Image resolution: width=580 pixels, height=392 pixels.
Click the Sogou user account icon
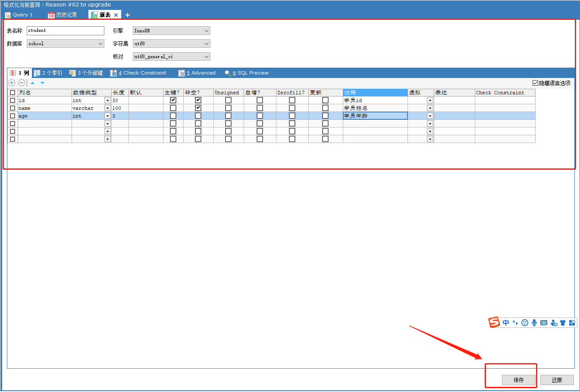click(554, 323)
